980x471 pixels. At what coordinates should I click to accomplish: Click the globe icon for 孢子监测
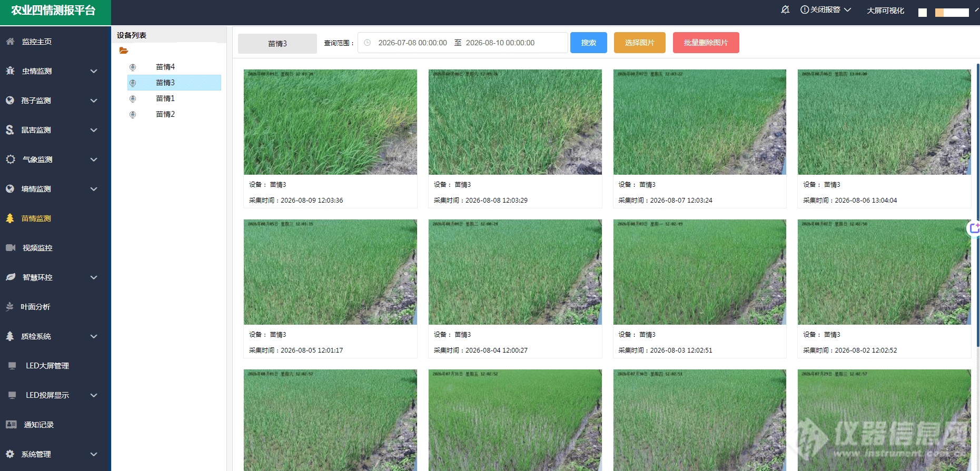(x=10, y=101)
